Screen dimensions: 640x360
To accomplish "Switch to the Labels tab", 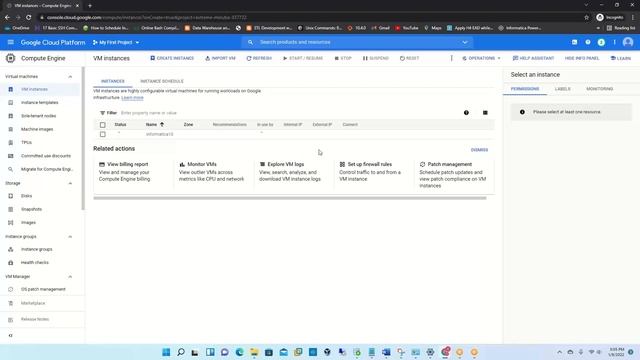I will 562,89.
